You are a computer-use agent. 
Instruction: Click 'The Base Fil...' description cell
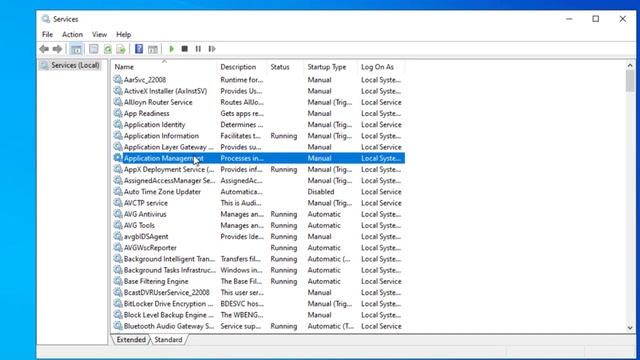click(x=242, y=281)
